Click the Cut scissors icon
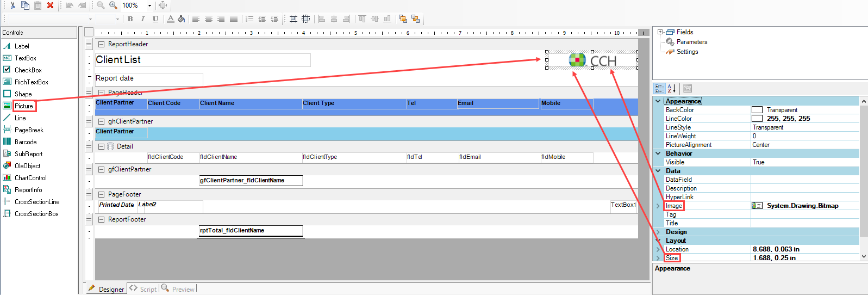The height and width of the screenshot is (295, 868). point(13,5)
